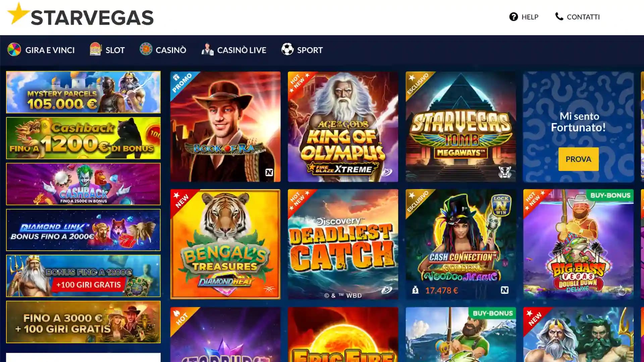Open King of Olympus Xtreme game
The image size is (644, 362).
click(343, 127)
